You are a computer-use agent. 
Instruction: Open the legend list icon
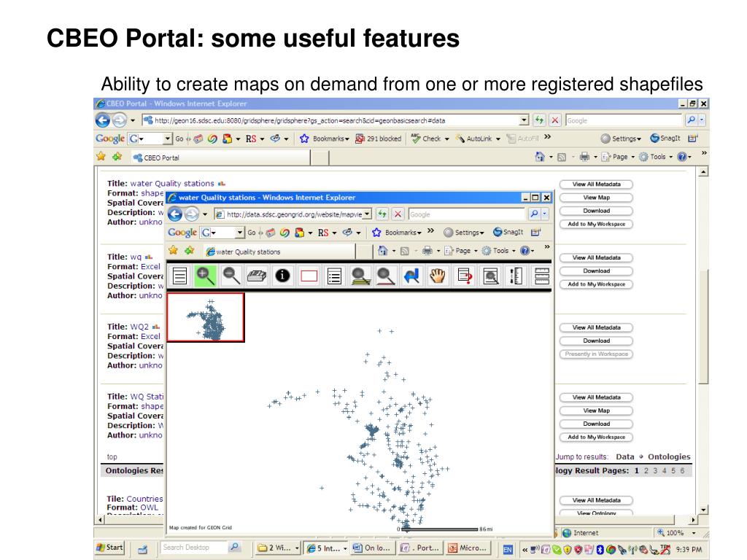tap(334, 276)
